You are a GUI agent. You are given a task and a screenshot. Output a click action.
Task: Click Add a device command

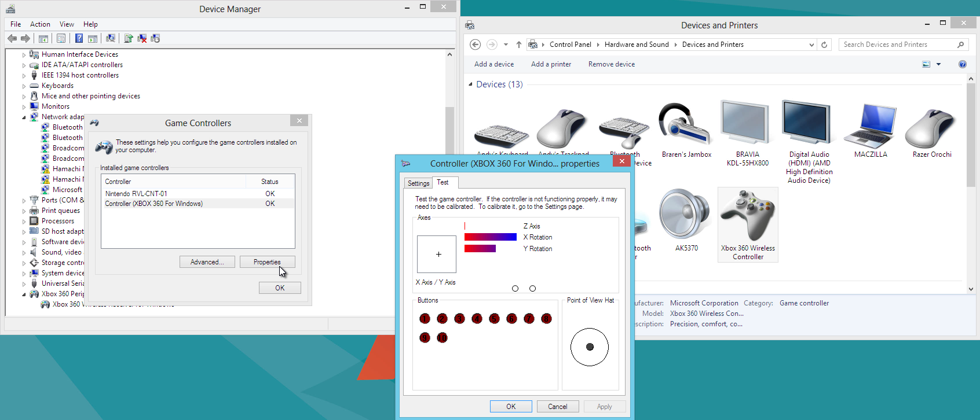coord(494,64)
